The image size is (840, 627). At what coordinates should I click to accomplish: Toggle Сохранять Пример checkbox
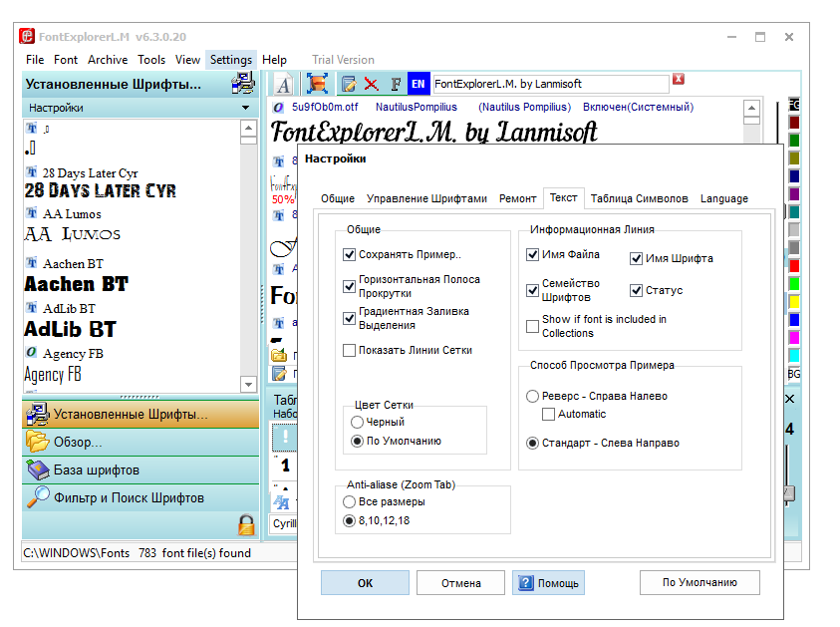click(x=350, y=254)
